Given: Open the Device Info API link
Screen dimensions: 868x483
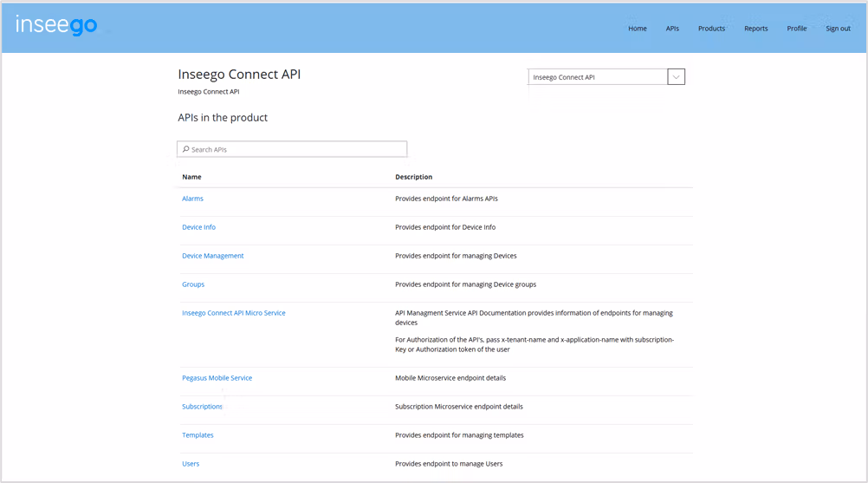Looking at the screenshot, I should pyautogui.click(x=198, y=227).
